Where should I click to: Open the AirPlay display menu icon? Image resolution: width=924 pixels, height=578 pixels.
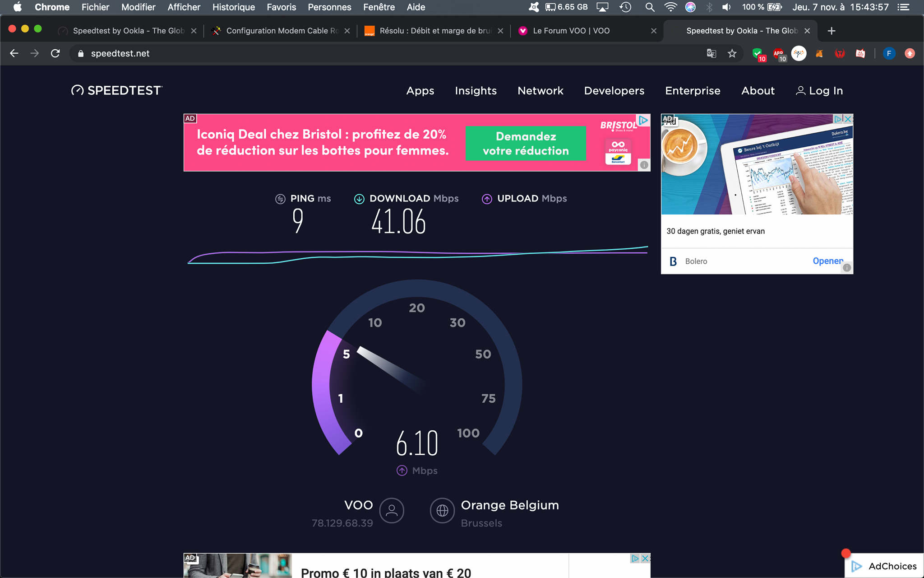point(602,7)
